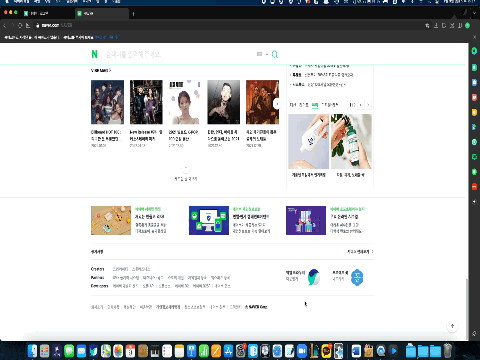
Task: Open the yellow icon in right sidebar
Action: click(474, 112)
